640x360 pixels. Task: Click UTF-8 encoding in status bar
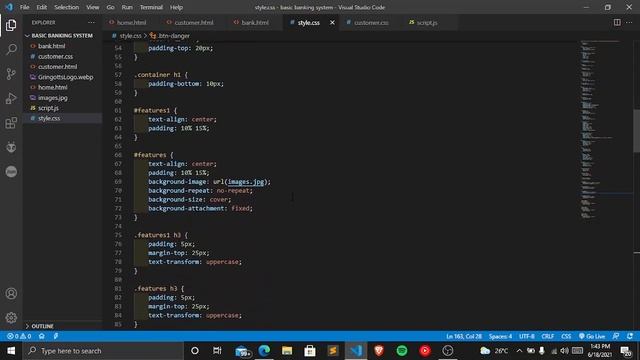pyautogui.click(x=527, y=336)
